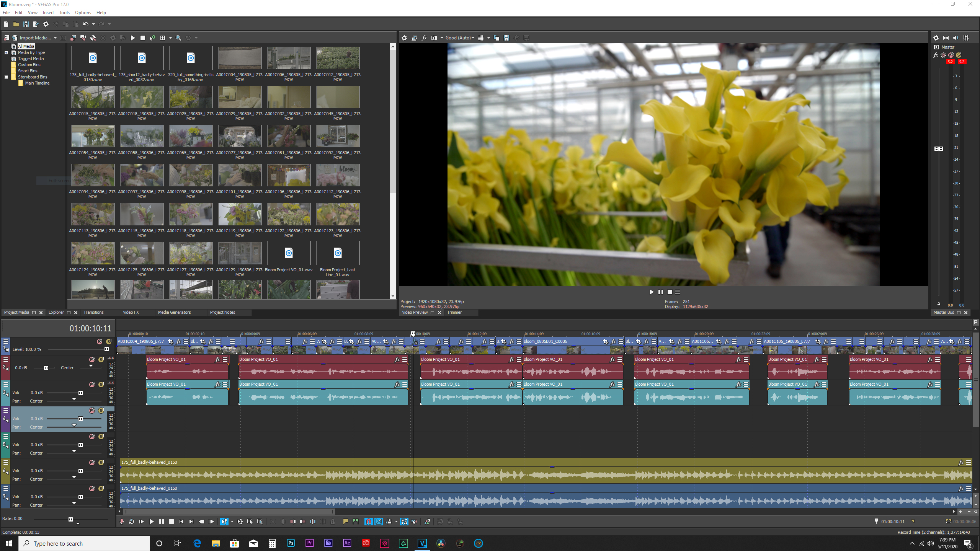Click the play button in preview transport controls
The width and height of the screenshot is (980, 551).
click(650, 292)
